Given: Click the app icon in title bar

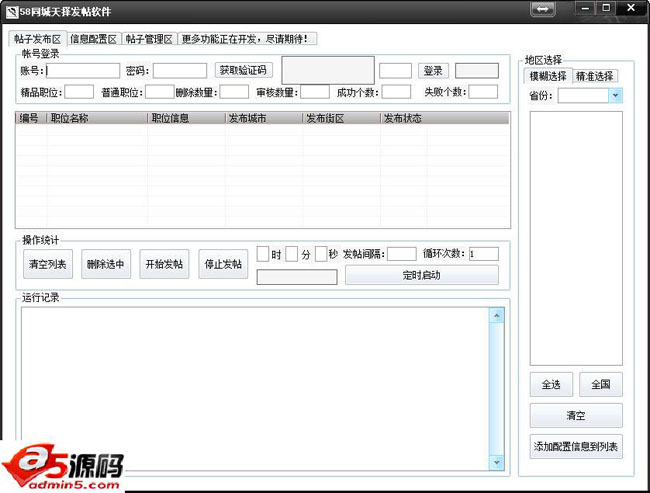Looking at the screenshot, I should tap(12, 12).
